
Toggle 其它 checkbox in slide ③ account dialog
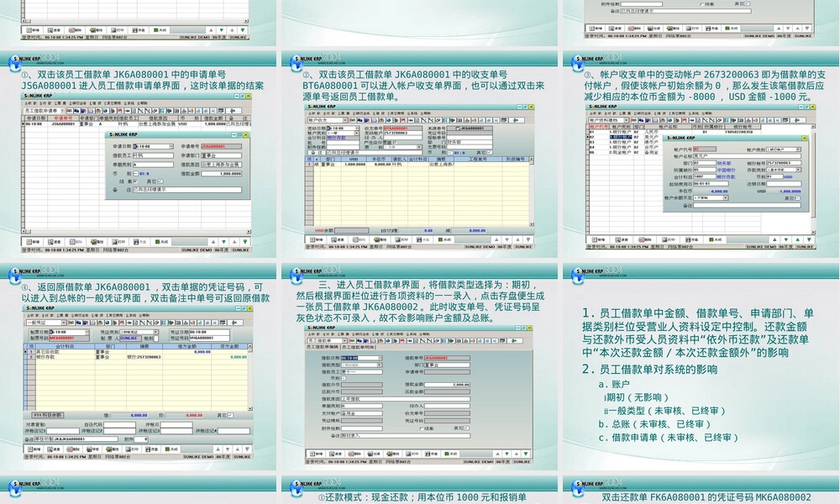click(x=797, y=198)
